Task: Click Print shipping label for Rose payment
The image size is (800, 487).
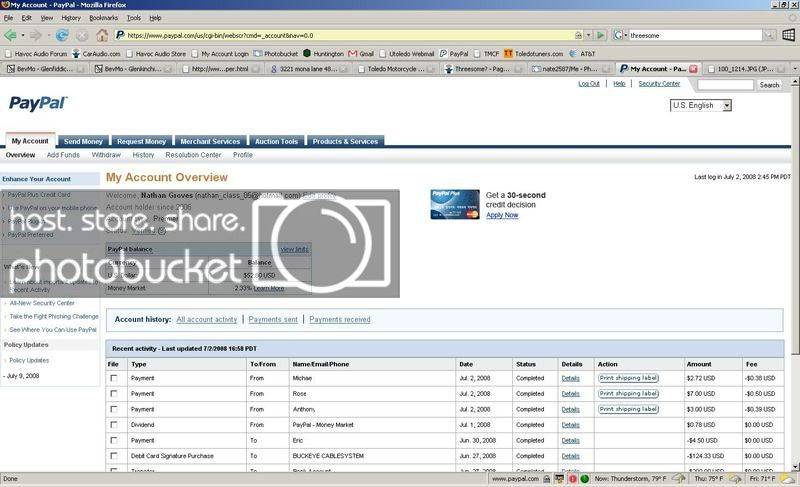Action: tap(629, 394)
